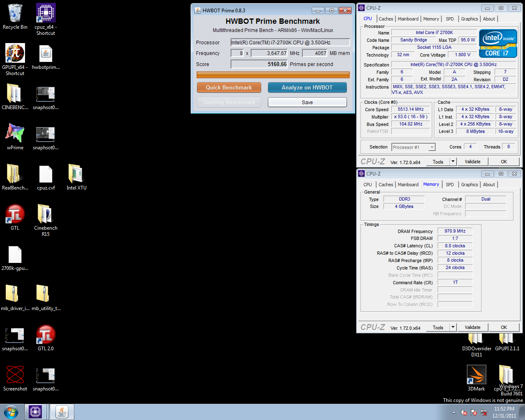This screenshot has width=525, height=420.
Task: Click Validate in bottom CPU-Z window
Action: 472,327
